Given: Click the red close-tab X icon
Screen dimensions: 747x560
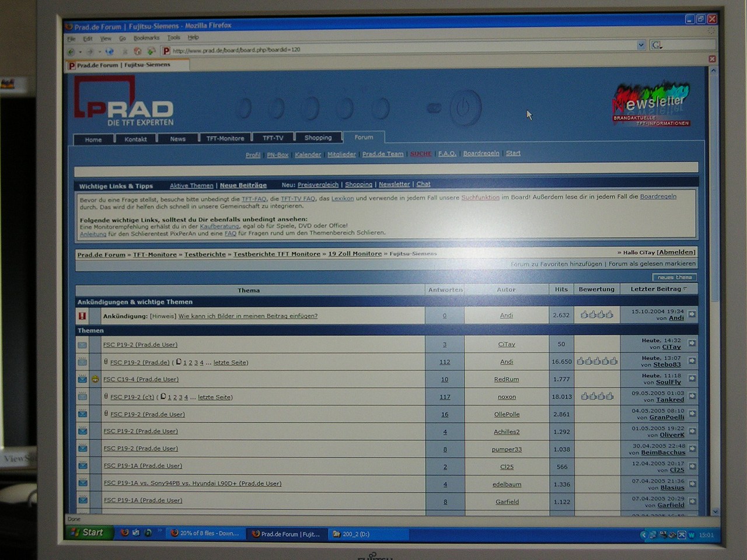Looking at the screenshot, I should (x=711, y=59).
